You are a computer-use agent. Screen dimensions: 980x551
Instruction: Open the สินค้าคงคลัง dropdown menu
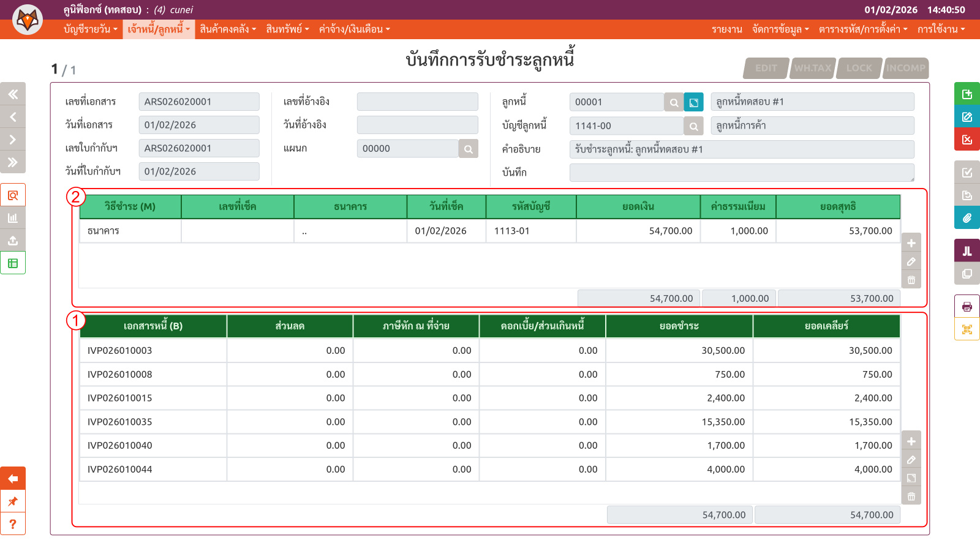227,29
